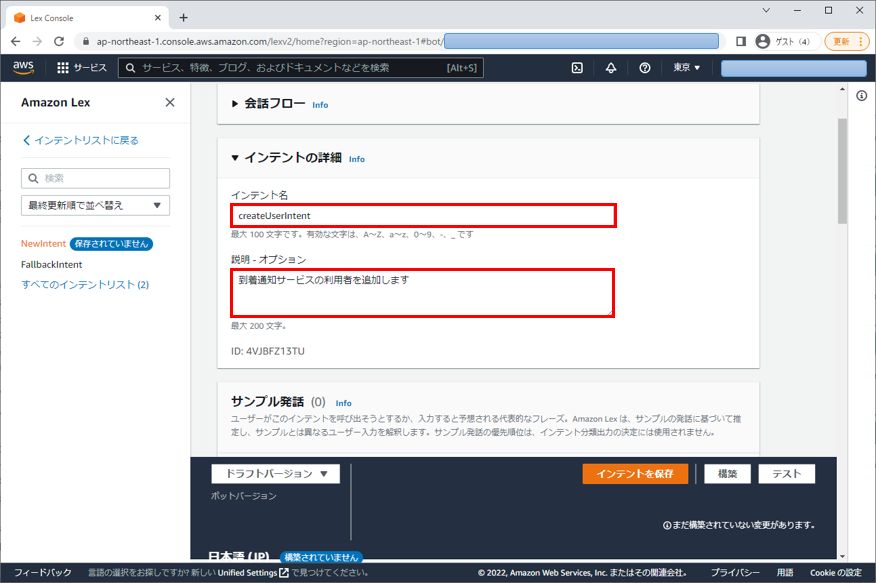Click the description textarea
The image size is (876, 583).
click(422, 293)
